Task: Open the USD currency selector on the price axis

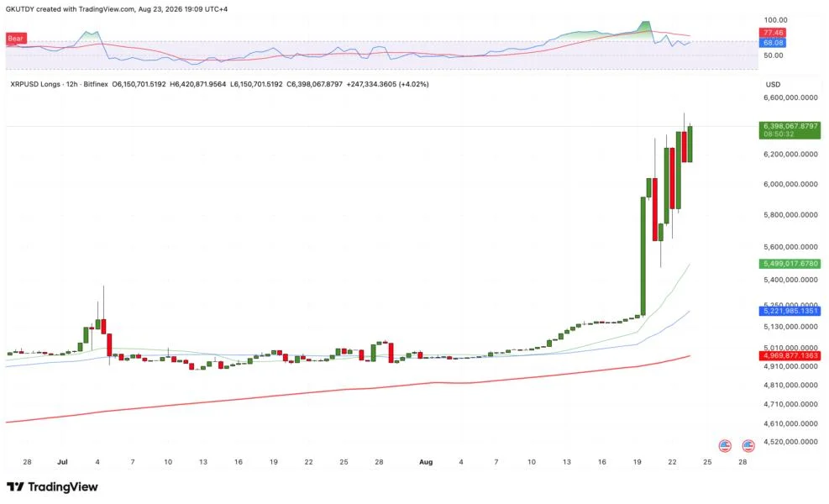Action: click(x=773, y=85)
